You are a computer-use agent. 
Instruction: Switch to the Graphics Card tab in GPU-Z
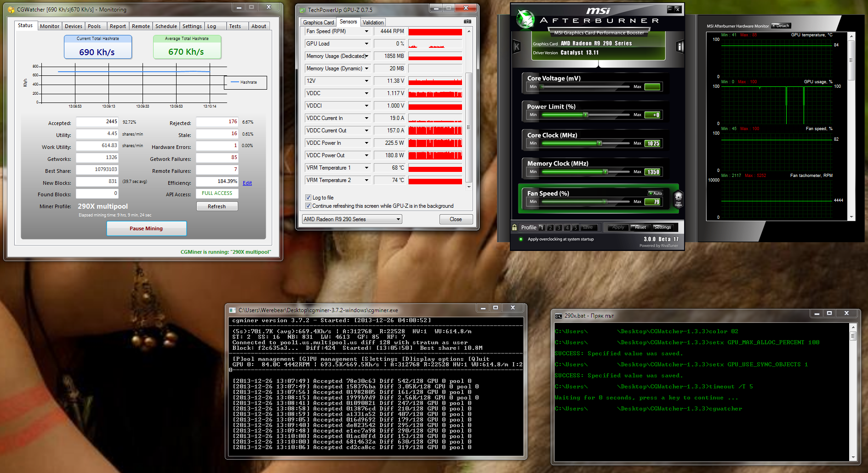[319, 22]
